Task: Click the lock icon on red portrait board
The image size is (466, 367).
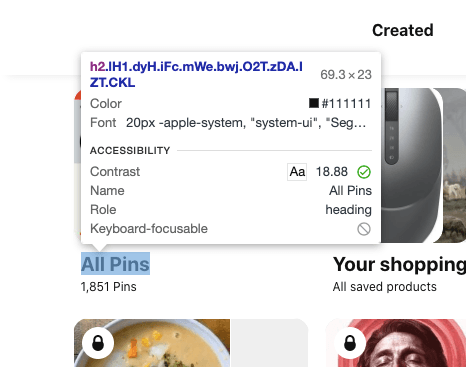Action: [x=350, y=343]
